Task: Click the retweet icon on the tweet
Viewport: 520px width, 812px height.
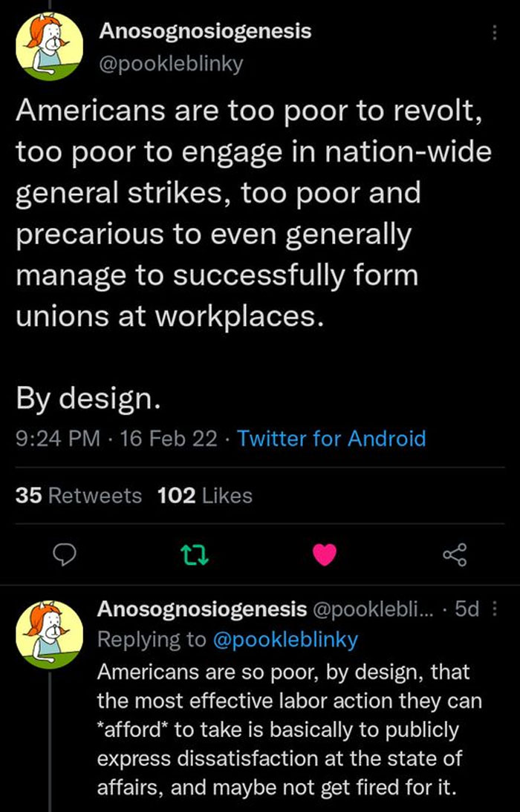Action: point(196,553)
